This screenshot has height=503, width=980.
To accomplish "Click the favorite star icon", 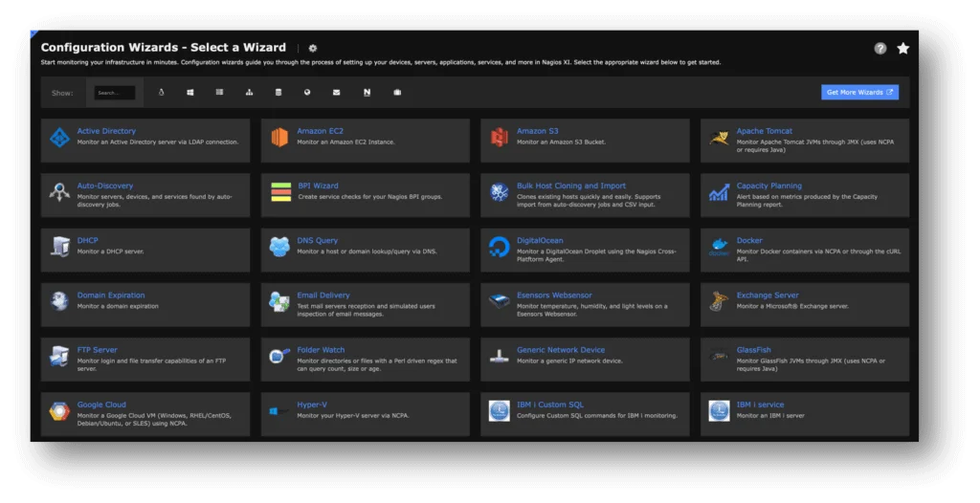I will (x=903, y=48).
